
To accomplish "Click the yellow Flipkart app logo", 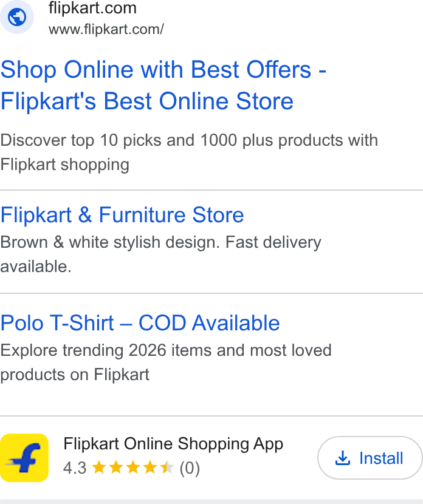I will click(24, 458).
